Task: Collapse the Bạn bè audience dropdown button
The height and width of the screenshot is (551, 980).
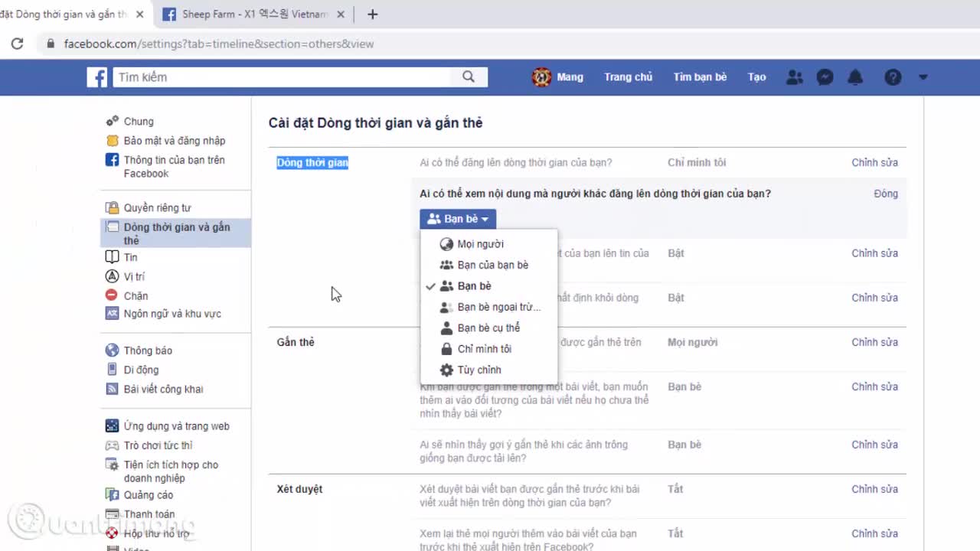Action: coord(458,219)
